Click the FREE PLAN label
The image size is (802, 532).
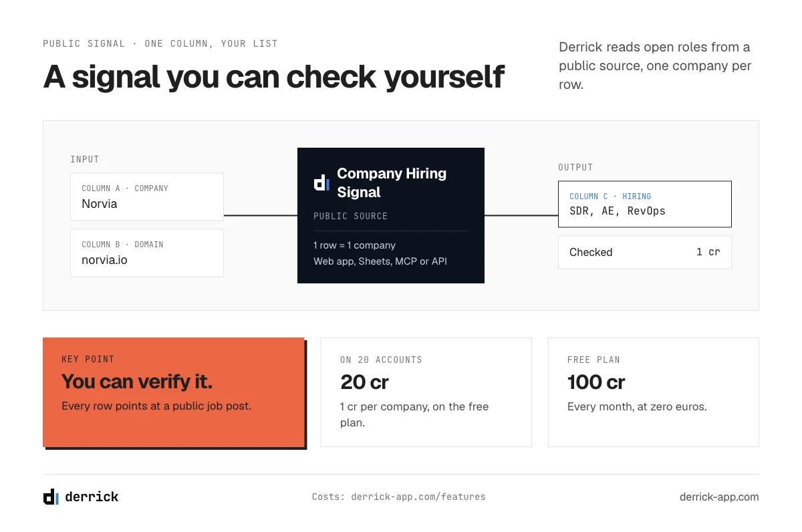point(594,360)
